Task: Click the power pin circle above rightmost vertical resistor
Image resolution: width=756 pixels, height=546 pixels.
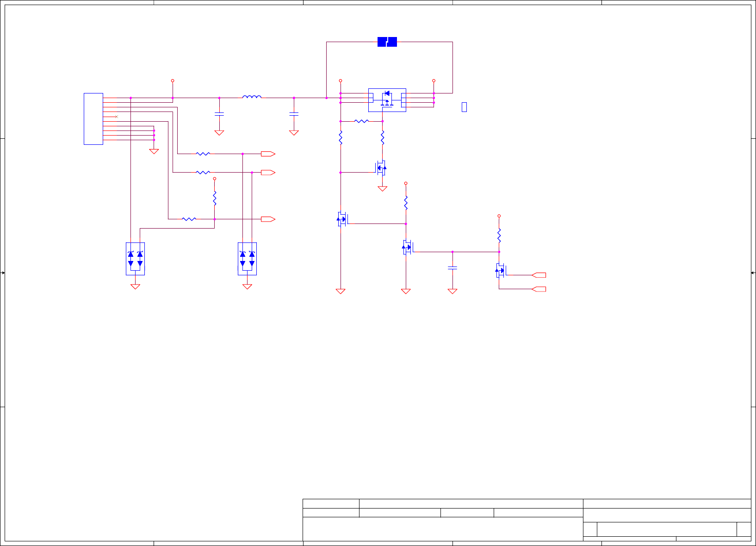Action: tap(499, 216)
